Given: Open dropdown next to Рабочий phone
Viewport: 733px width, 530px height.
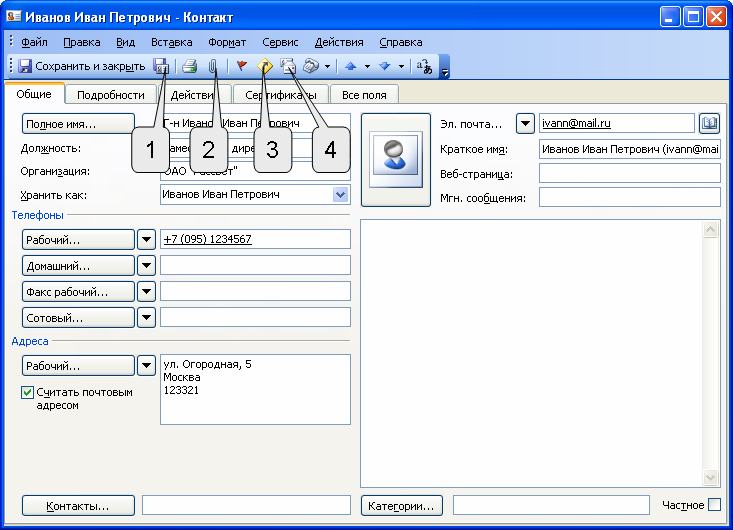Looking at the screenshot, I should [x=146, y=240].
